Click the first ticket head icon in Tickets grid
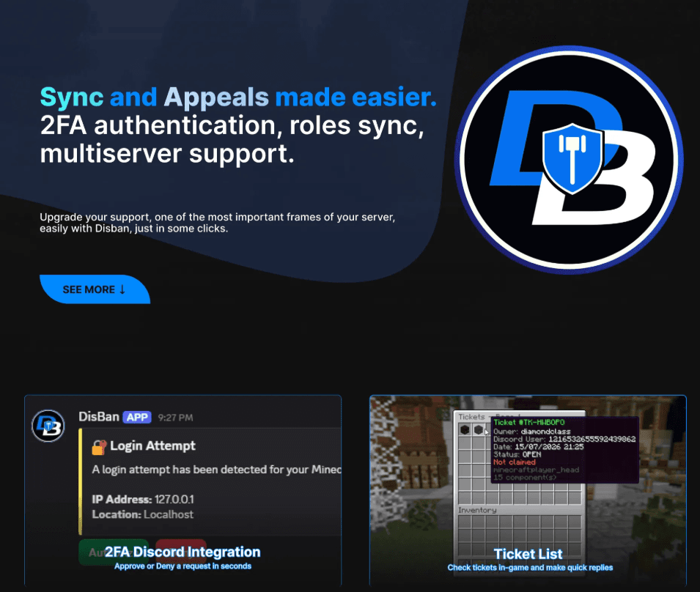700x592 pixels. (465, 429)
